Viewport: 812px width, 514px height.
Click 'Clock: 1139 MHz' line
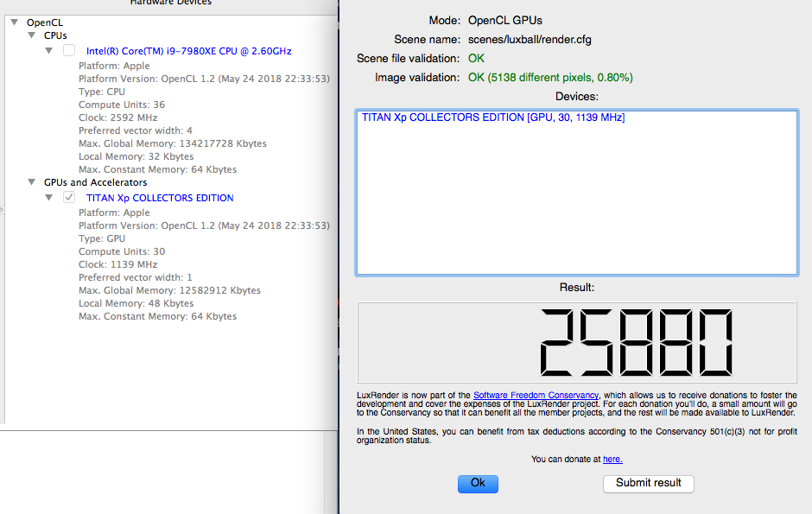118,264
